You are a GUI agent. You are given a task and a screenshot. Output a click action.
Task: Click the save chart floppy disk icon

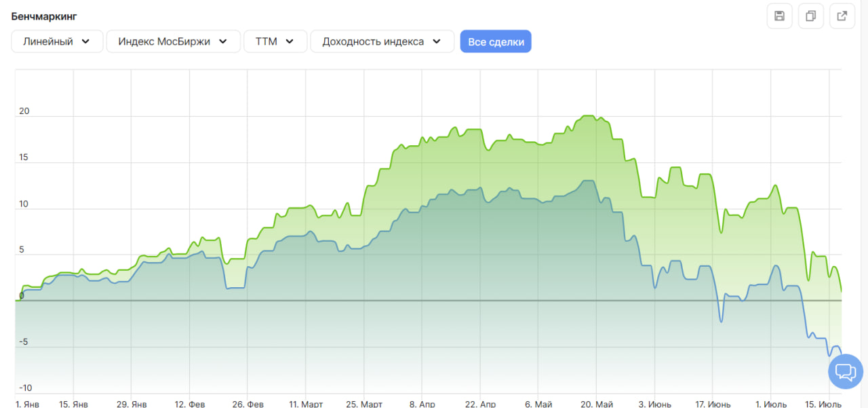pyautogui.click(x=779, y=16)
